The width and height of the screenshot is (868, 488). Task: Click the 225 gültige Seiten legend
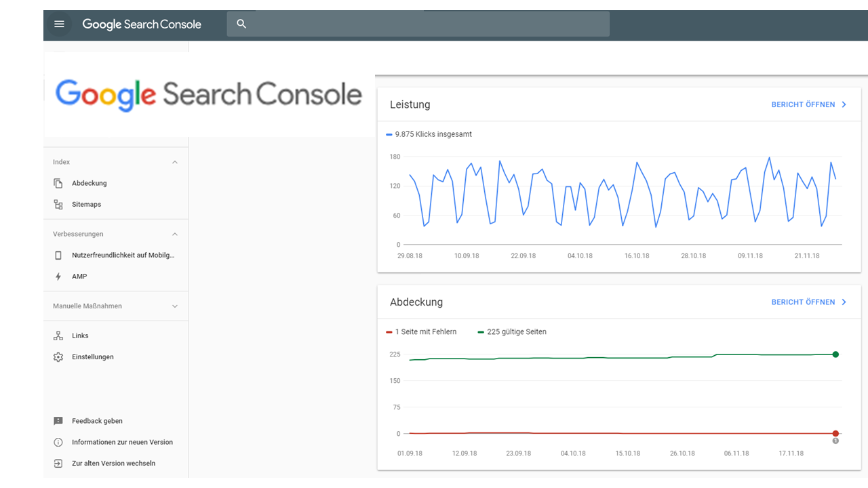[512, 331]
